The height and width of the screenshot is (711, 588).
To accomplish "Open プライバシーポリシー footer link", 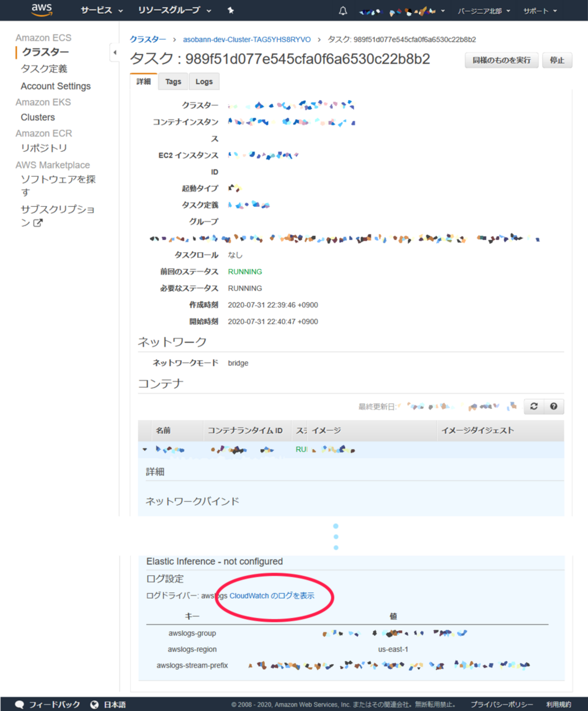I will point(502,704).
